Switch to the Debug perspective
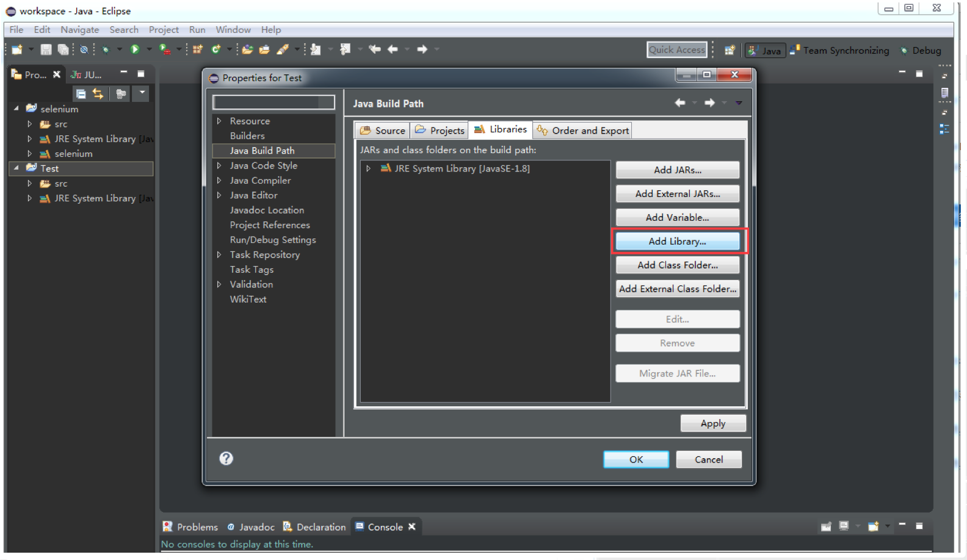Image resolution: width=967 pixels, height=560 pixels. tap(921, 51)
